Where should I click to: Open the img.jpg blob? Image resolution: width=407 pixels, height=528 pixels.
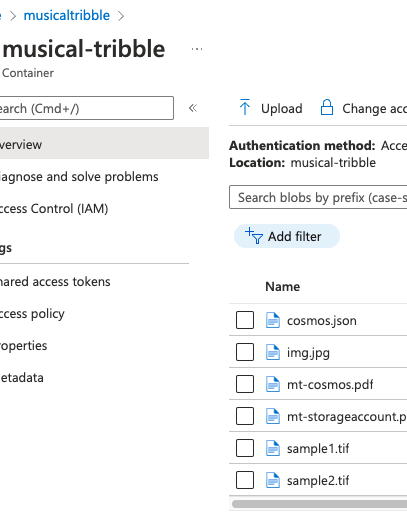pyautogui.click(x=308, y=353)
